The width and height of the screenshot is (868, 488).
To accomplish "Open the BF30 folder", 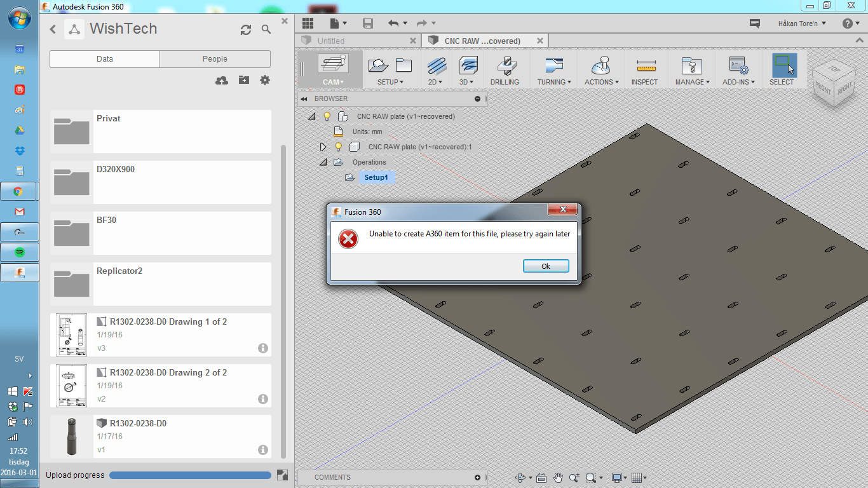I will [x=161, y=233].
